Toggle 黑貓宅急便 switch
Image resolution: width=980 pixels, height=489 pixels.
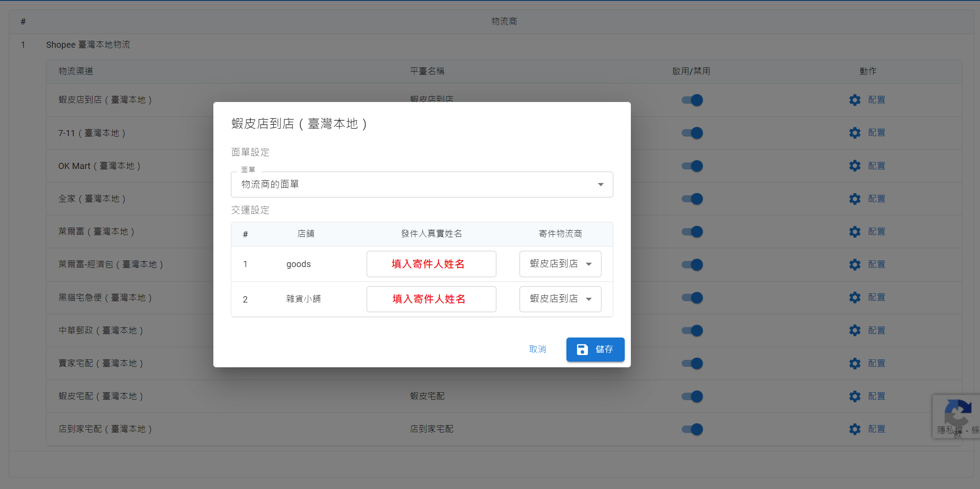692,298
